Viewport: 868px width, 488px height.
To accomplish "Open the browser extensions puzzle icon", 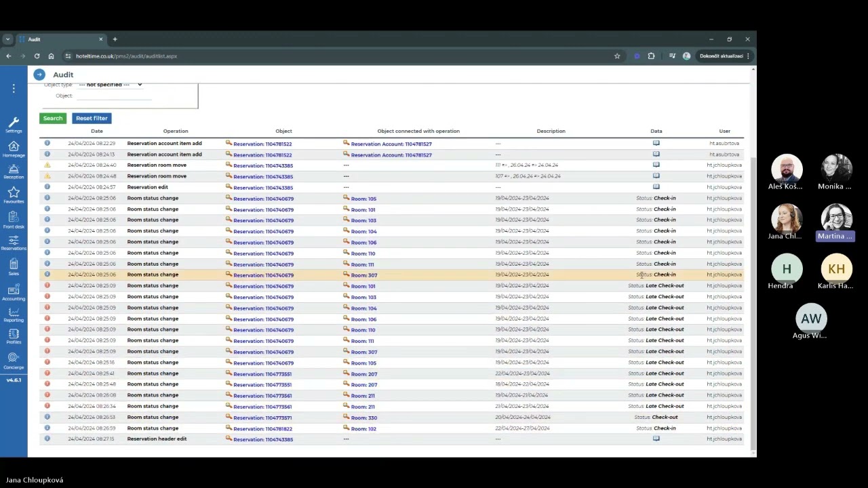I will point(651,56).
